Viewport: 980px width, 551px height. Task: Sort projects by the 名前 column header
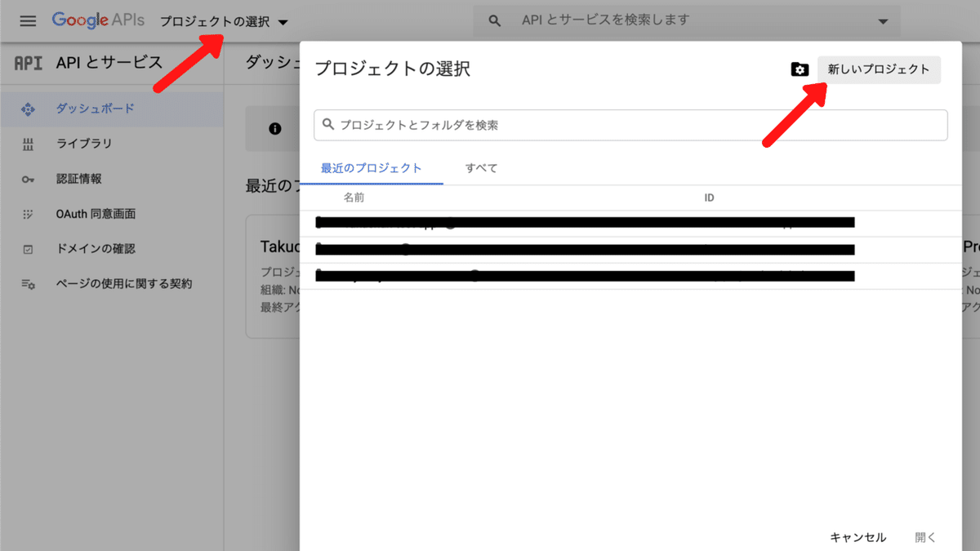[x=354, y=198]
